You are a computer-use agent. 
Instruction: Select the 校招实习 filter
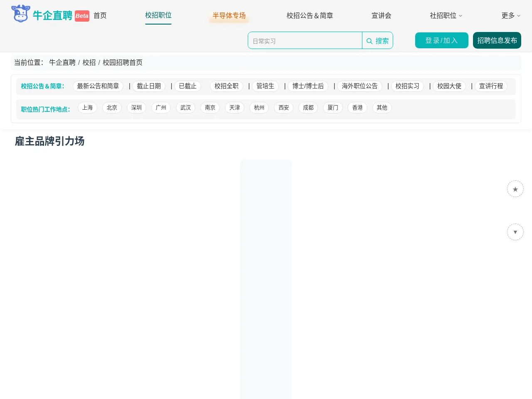(407, 86)
